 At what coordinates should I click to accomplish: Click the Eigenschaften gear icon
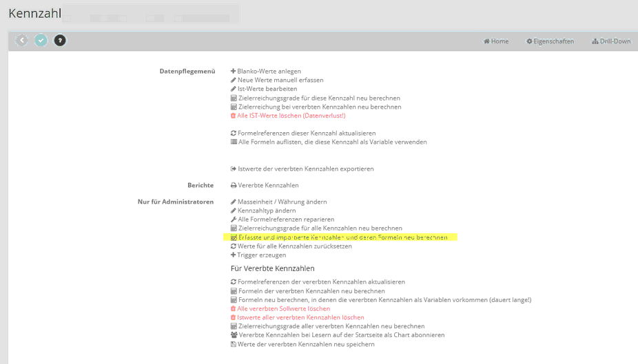(x=529, y=41)
